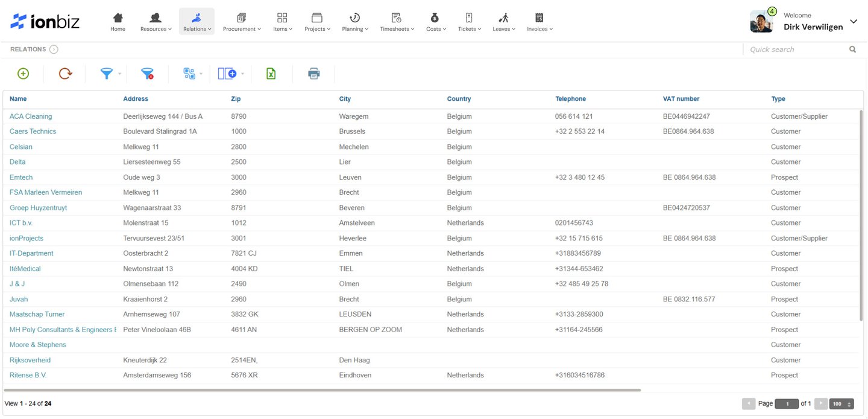
Task: Click into the Quick search field
Action: [796, 49]
